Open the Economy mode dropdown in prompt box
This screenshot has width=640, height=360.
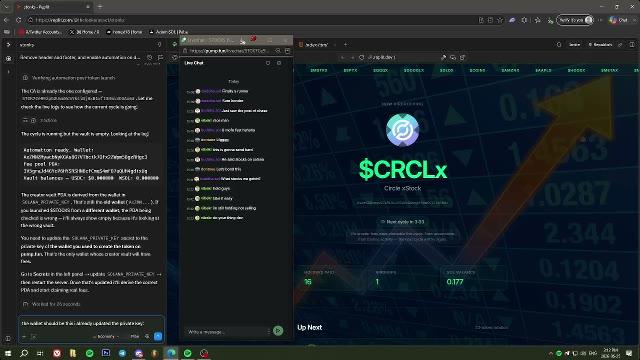click(x=106, y=336)
